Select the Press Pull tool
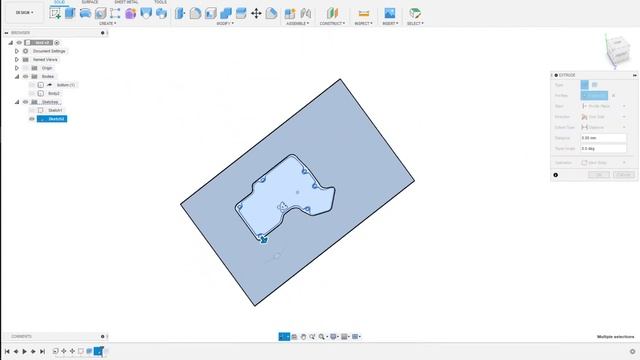640x360 pixels. point(180,13)
